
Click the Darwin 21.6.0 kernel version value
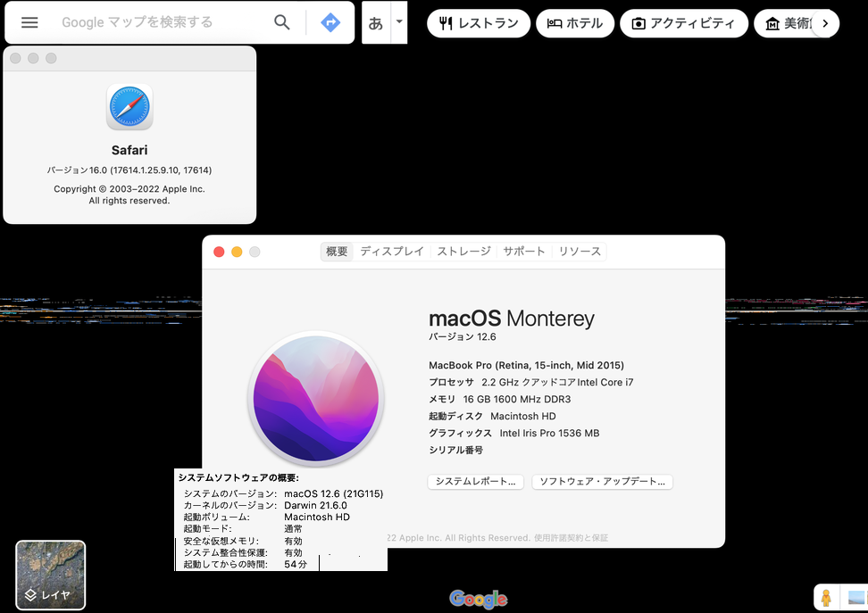pyautogui.click(x=315, y=506)
